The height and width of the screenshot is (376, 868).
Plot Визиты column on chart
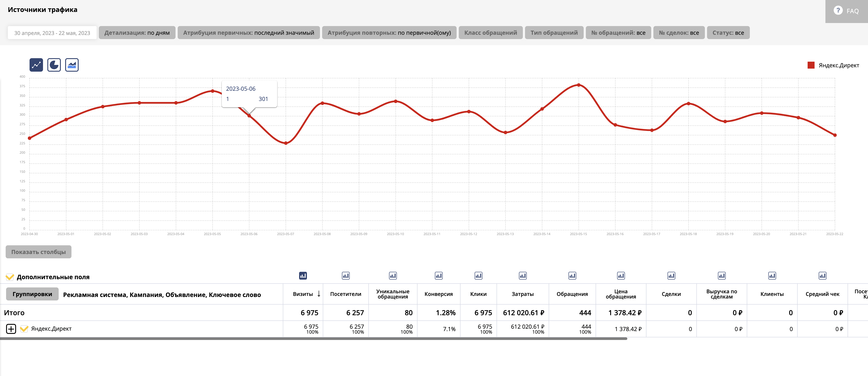303,276
